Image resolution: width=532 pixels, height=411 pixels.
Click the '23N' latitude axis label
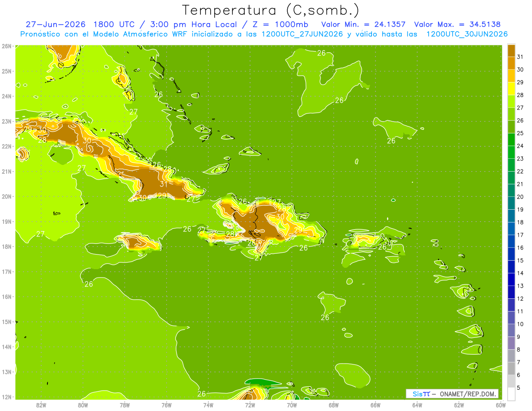click(x=6, y=121)
